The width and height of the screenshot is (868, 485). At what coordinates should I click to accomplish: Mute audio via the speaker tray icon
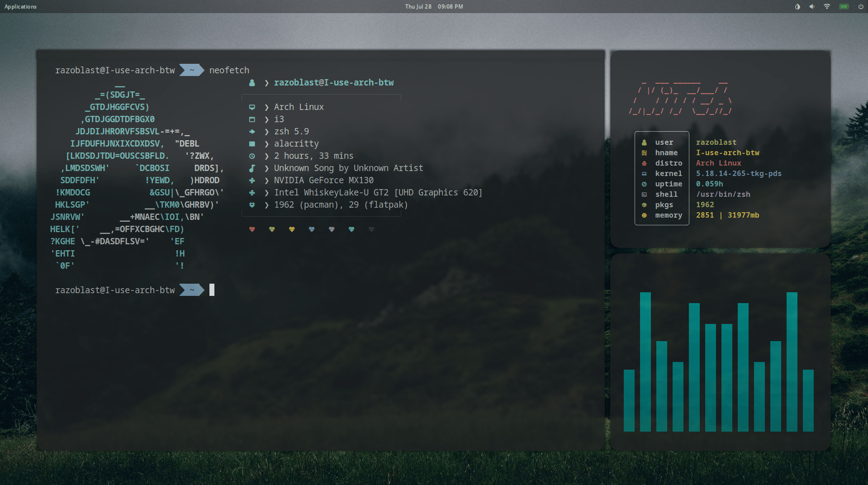coord(812,6)
